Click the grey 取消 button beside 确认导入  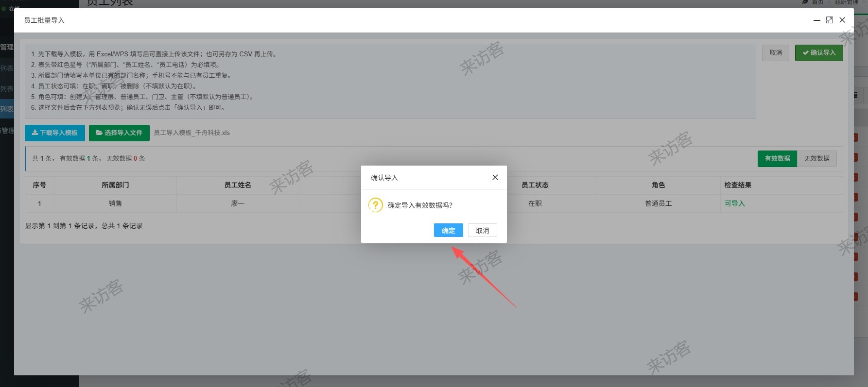point(776,52)
